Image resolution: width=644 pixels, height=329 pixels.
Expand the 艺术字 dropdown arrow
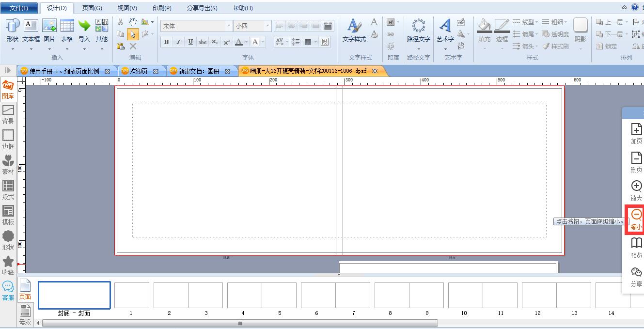(x=445, y=49)
